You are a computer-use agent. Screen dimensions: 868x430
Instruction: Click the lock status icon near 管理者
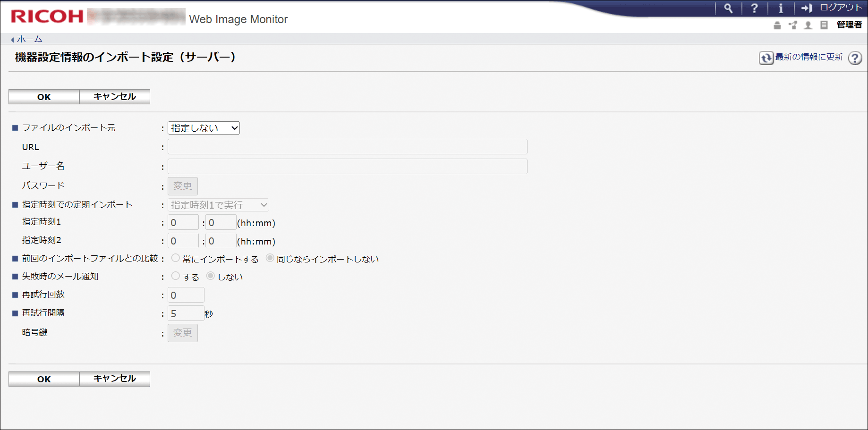(x=777, y=25)
